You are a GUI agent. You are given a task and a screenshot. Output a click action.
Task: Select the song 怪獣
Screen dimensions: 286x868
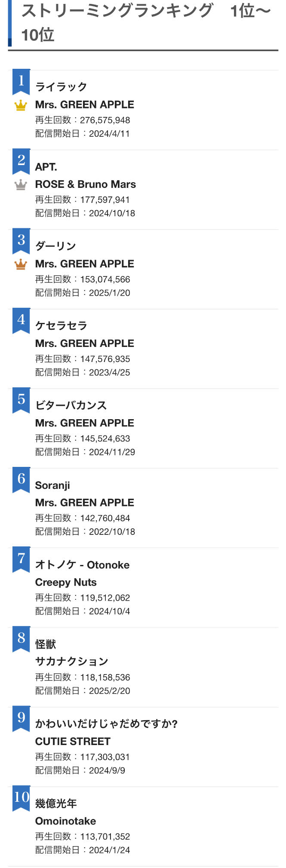coord(46,644)
